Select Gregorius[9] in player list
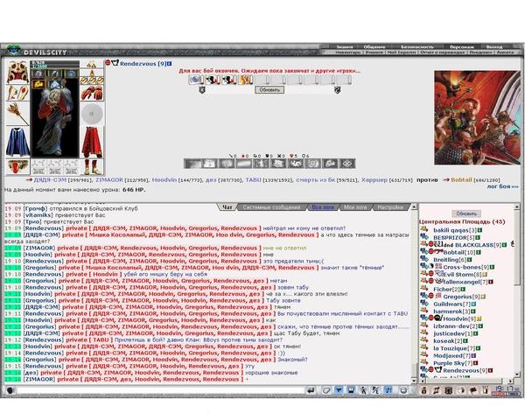Image resolution: width=525 pixels, height=420 pixels. [462, 297]
